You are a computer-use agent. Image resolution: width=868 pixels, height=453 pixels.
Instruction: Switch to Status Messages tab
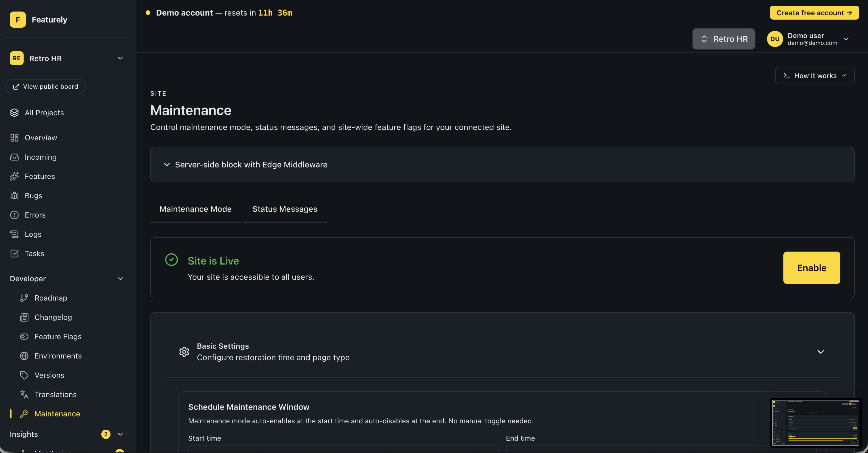click(284, 209)
